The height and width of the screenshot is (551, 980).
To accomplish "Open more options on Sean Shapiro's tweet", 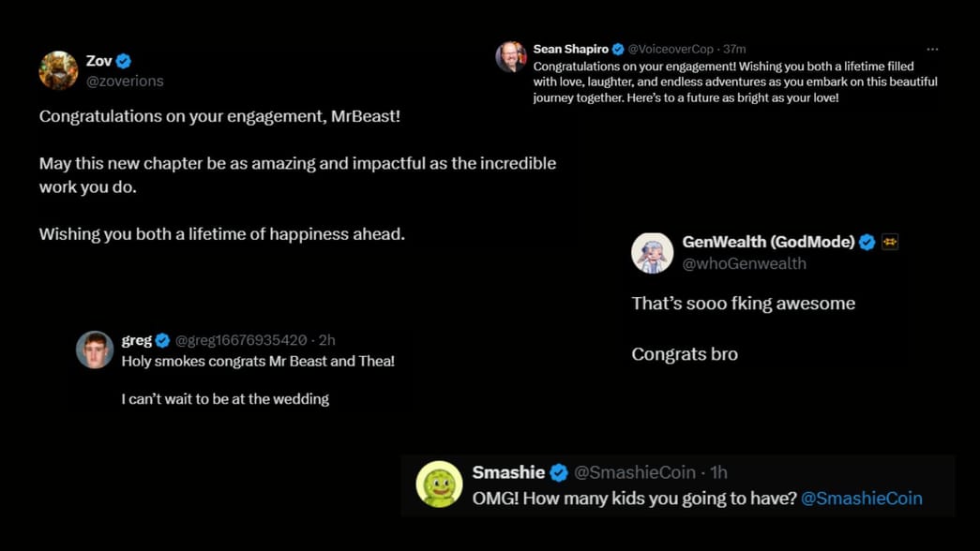I will 934,48.
